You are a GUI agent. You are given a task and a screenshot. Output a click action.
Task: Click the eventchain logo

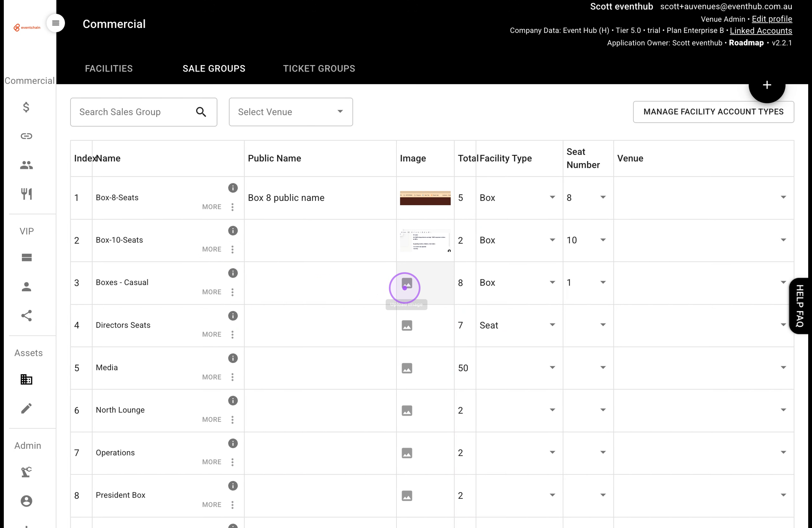coord(27,27)
